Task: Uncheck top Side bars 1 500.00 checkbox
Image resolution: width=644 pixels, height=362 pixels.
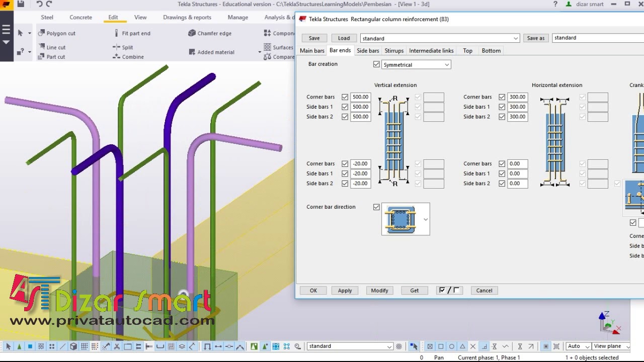Action: [x=345, y=107]
